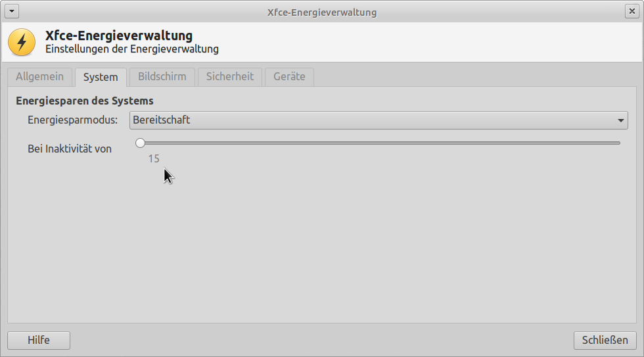Click the yellow lightning bolt power icon
The height and width of the screenshot is (357, 644).
click(22, 42)
